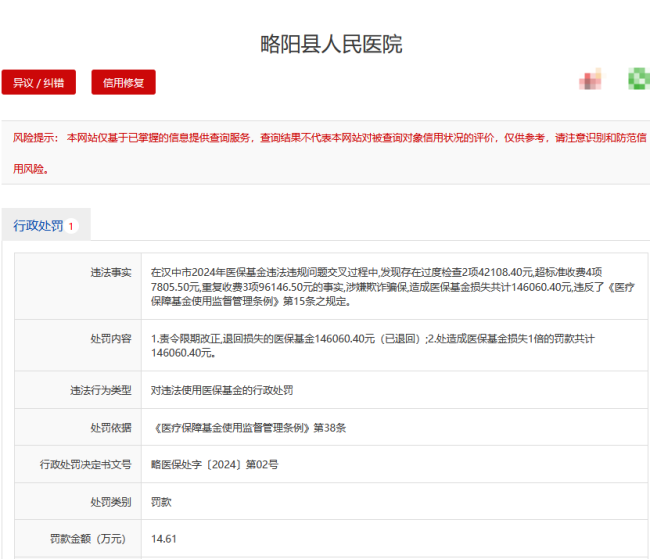Select the 处罚类别 row label
Viewport: 650px width, 559px height.
click(111, 501)
